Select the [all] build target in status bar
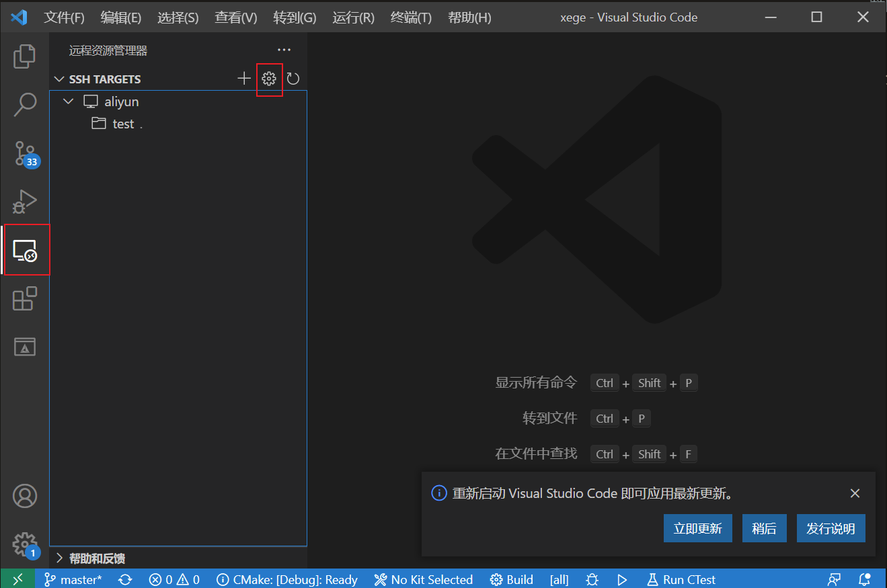The width and height of the screenshot is (887, 588). click(560, 579)
